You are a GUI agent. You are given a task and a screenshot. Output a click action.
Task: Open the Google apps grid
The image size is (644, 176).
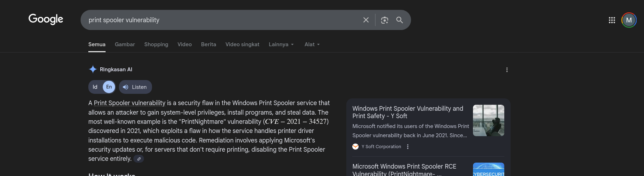pyautogui.click(x=612, y=20)
